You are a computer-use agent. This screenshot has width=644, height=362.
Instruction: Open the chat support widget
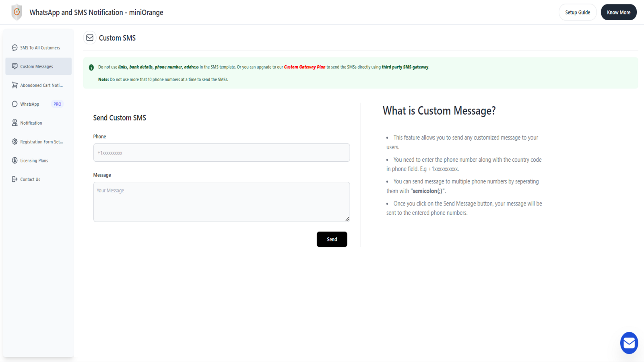629,343
